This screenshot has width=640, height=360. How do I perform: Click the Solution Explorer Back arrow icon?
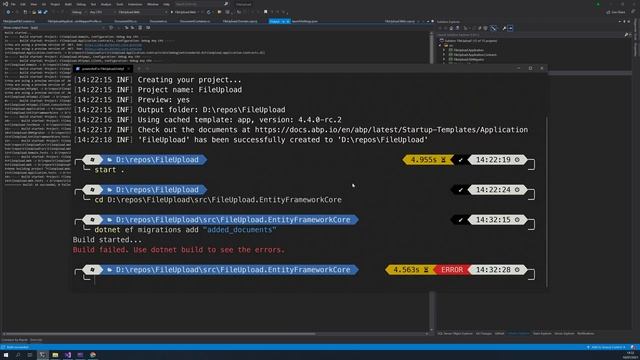coord(440,28)
